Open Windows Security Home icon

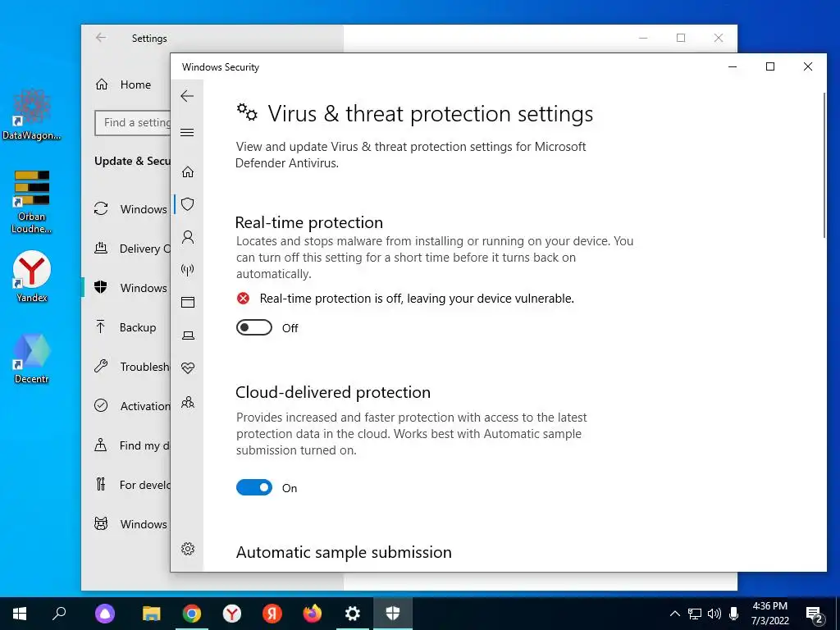[188, 172]
